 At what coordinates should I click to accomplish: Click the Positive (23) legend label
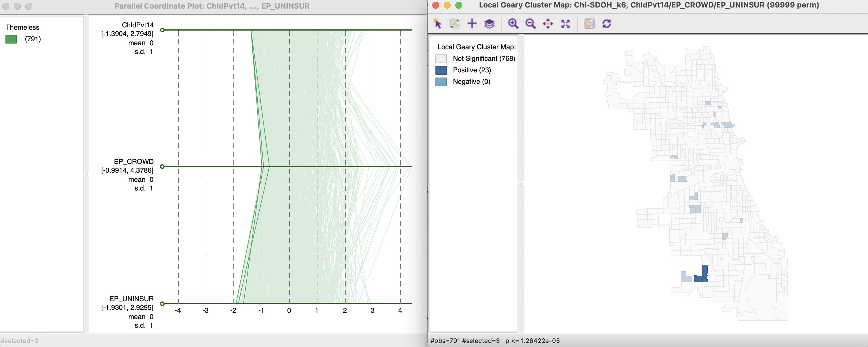(472, 70)
